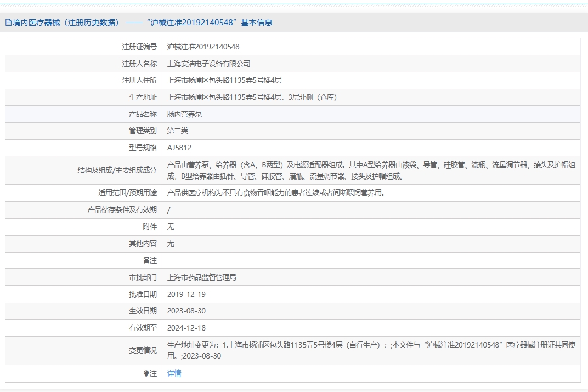The width and height of the screenshot is (588, 392).
Task: Click the 产品名称 label
Action: click(143, 115)
